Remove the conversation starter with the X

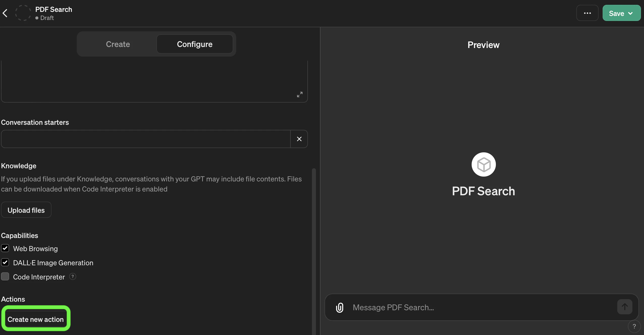pos(299,139)
